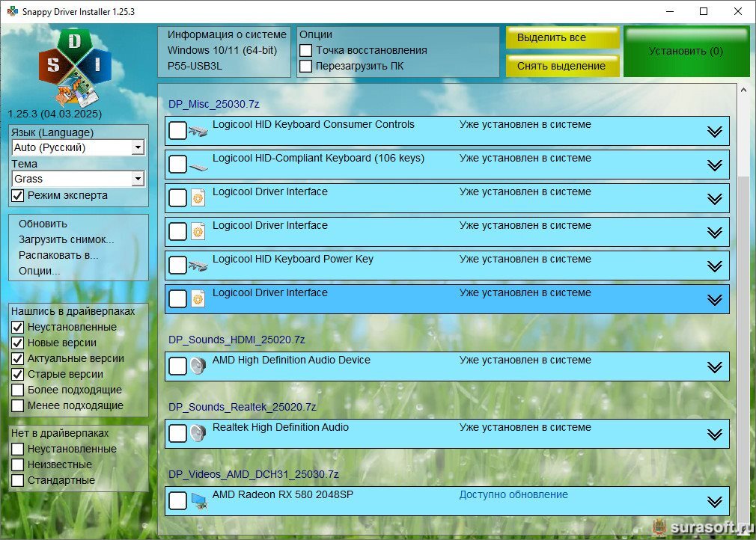Image resolution: width=756 pixels, height=540 pixels.
Task: Click Обновить menu item
Action: [x=43, y=224]
